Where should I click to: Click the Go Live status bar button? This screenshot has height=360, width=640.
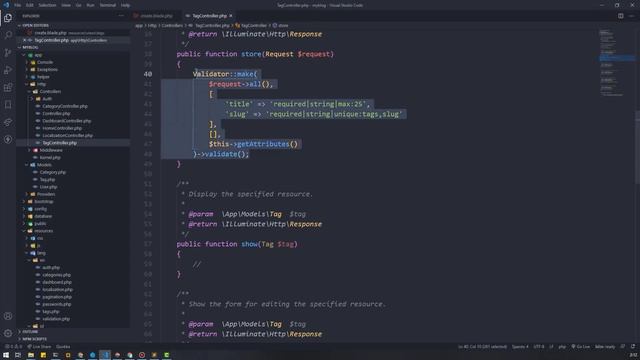(580, 347)
